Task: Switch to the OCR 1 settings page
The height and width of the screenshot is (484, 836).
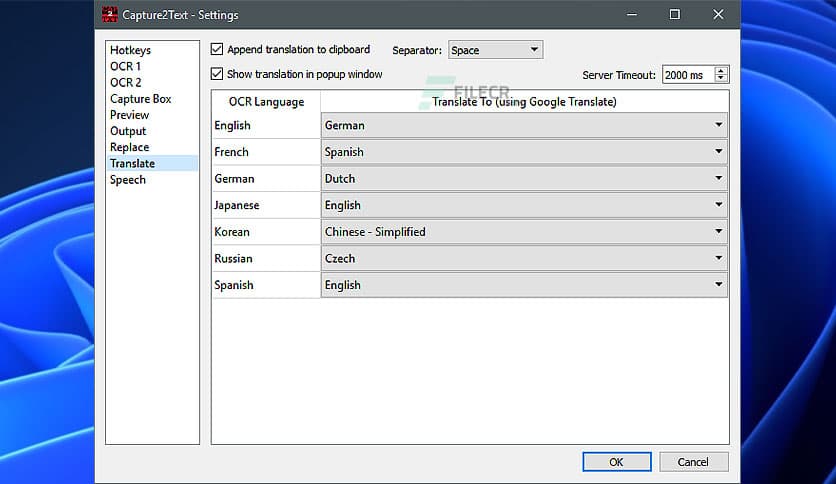Action: coord(125,66)
